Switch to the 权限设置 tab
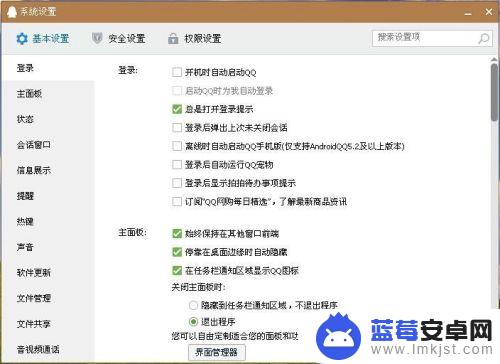Image resolution: width=500 pixels, height=364 pixels. click(x=195, y=39)
